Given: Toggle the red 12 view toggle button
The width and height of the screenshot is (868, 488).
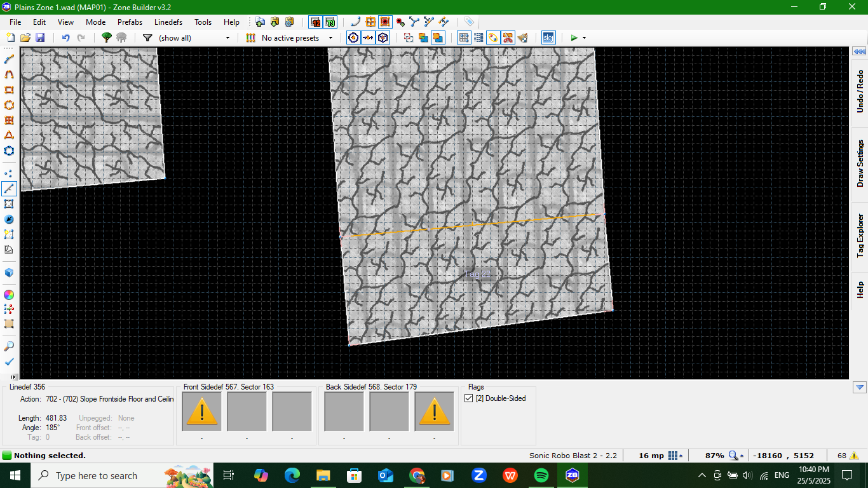Looking at the screenshot, I should pyautogui.click(x=316, y=22).
